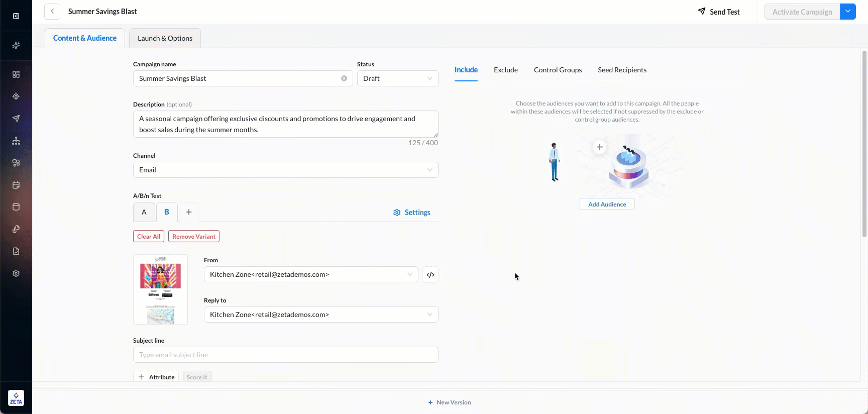The height and width of the screenshot is (414, 868).
Task: Switch to the Launch & Options tab
Action: (165, 38)
